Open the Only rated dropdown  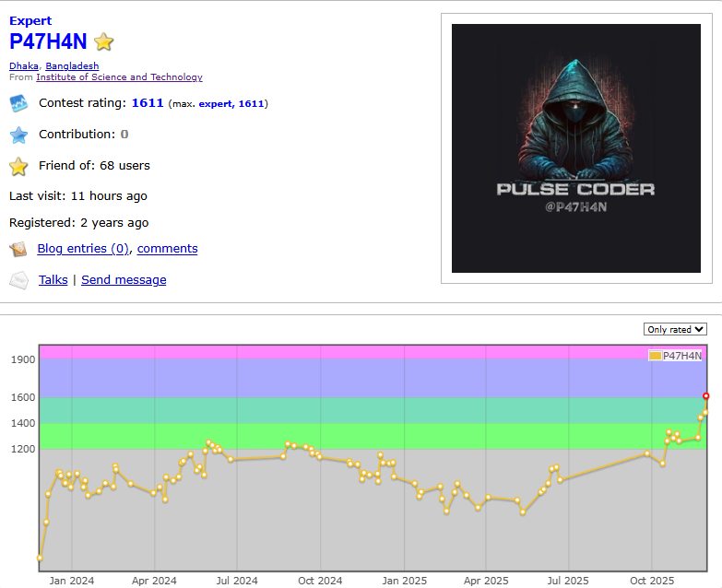point(675,329)
